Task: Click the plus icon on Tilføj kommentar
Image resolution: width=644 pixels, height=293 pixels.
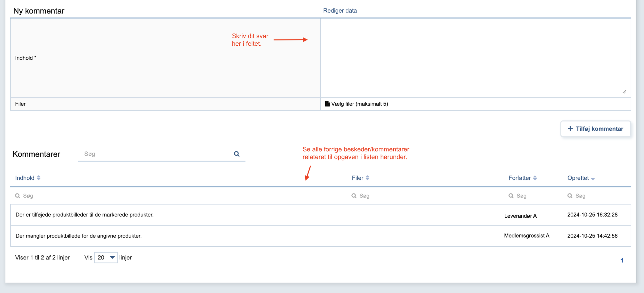Action: click(x=570, y=128)
